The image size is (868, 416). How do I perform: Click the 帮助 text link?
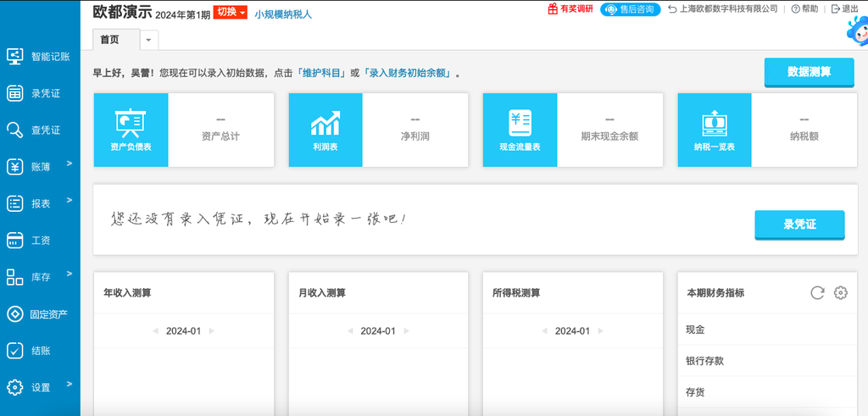(x=810, y=8)
